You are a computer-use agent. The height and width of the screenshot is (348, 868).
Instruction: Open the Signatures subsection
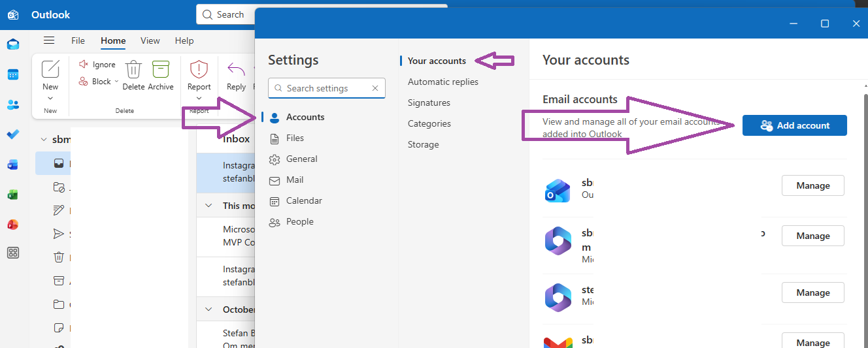429,103
